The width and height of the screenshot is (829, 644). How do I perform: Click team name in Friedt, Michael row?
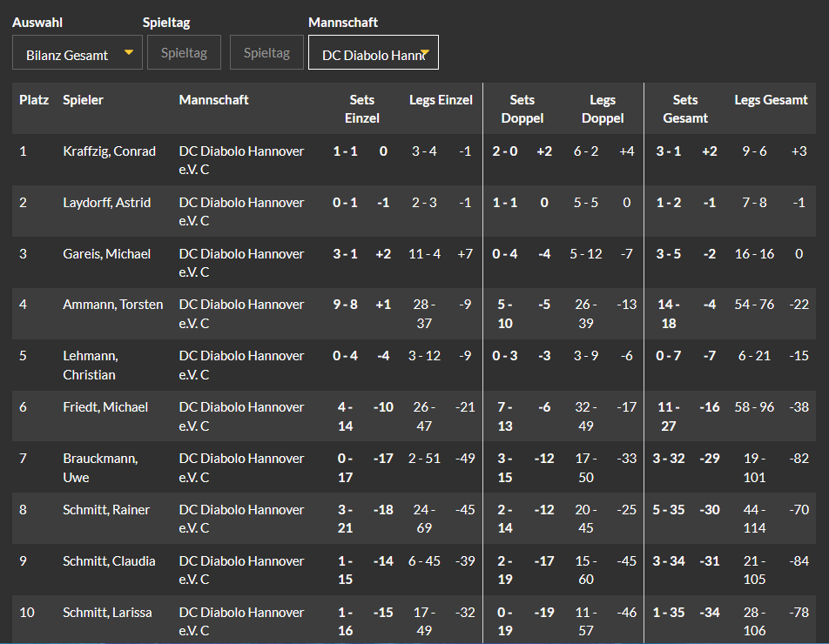241,416
